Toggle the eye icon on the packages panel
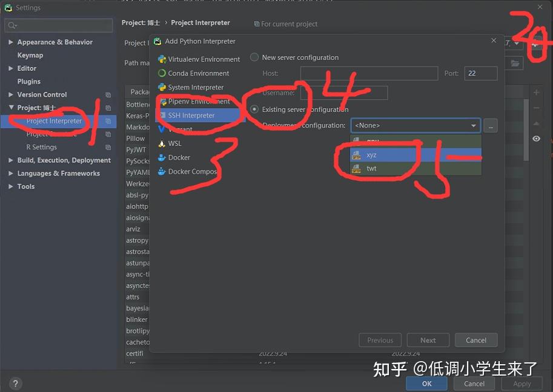The image size is (553, 392). pyautogui.click(x=535, y=139)
